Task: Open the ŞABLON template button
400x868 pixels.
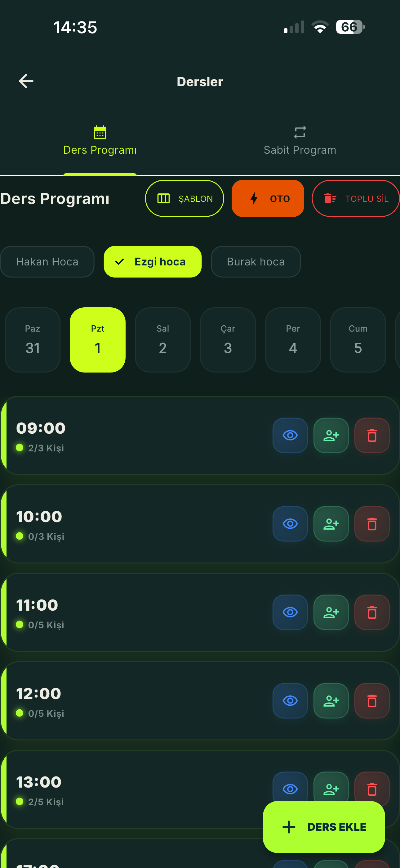Action: click(184, 198)
